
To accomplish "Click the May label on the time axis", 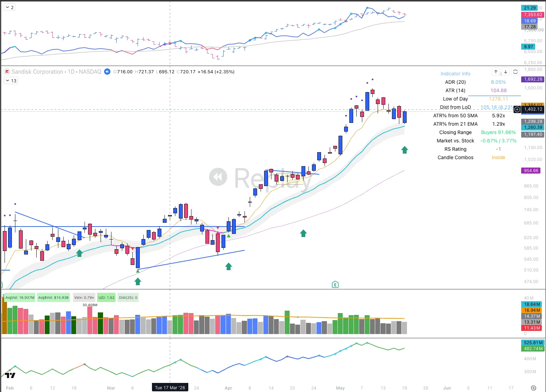I will click(340, 388).
